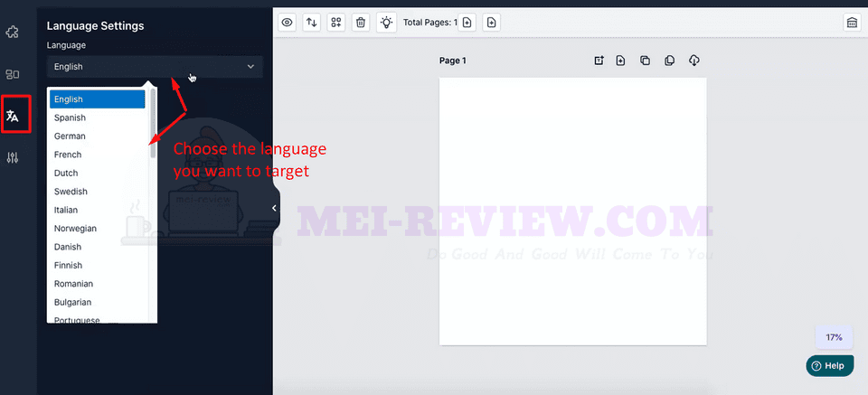Open the library building icon in toolbar

(x=850, y=23)
